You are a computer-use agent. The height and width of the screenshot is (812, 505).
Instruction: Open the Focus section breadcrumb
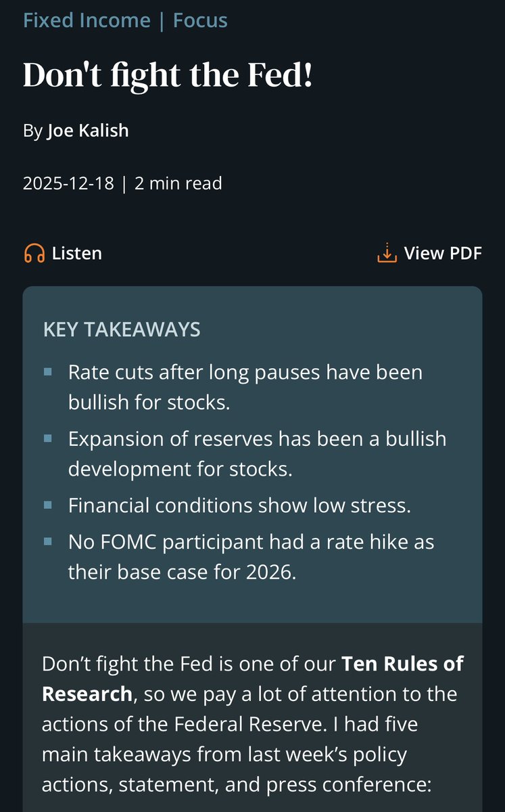point(200,21)
